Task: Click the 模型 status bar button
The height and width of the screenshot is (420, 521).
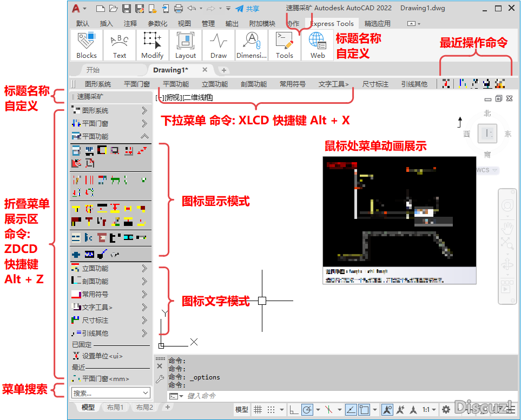Action: [241, 410]
